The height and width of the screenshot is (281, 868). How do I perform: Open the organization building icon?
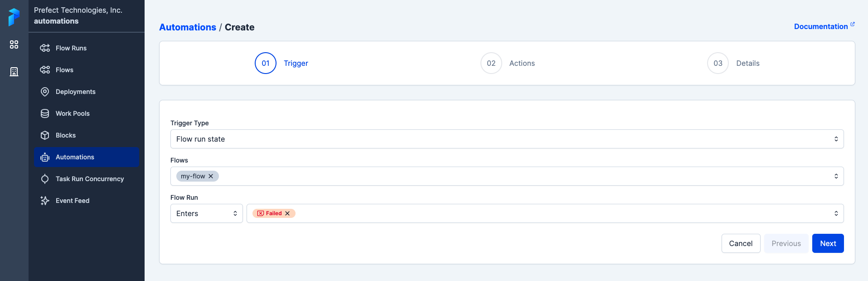point(14,72)
